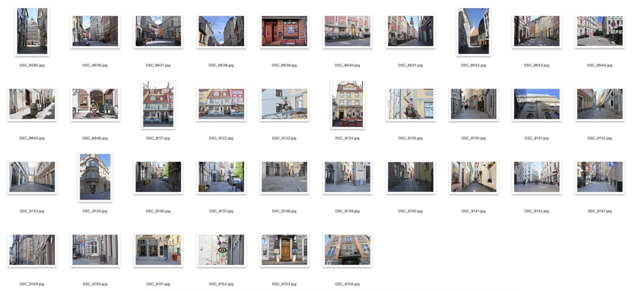
Task: Choose the DSC_9154.jpg thumbnail
Action: point(347,250)
